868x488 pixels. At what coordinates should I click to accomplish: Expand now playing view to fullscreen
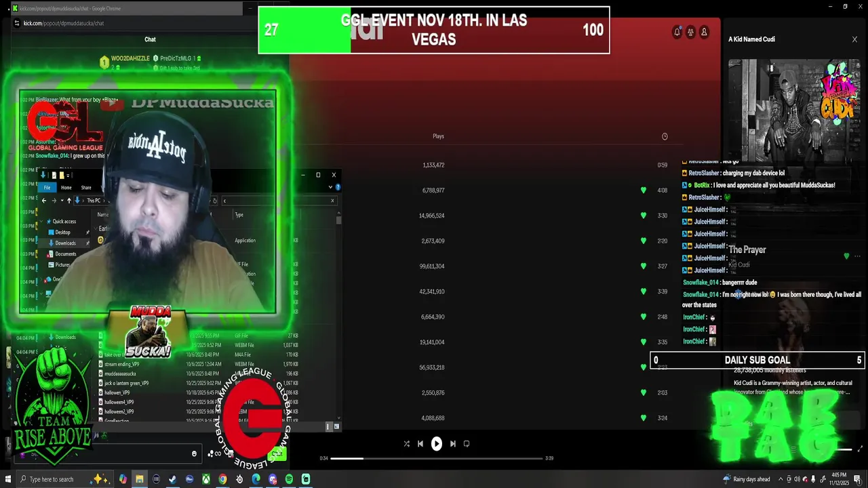861,449
